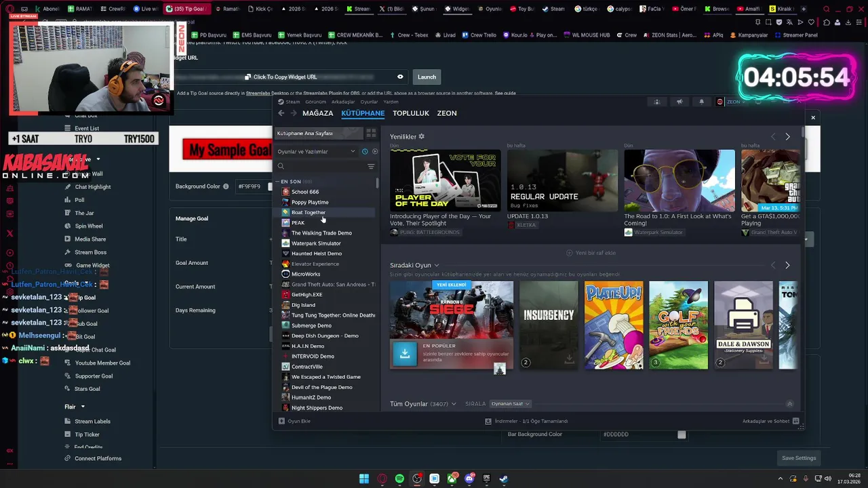Image resolution: width=868 pixels, height=488 pixels.
Task: Open PlateUp! game card
Action: click(614, 325)
